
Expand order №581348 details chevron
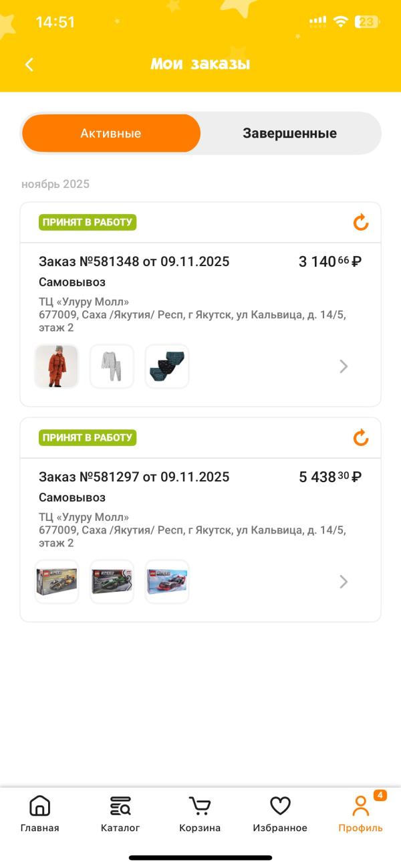[x=344, y=366]
